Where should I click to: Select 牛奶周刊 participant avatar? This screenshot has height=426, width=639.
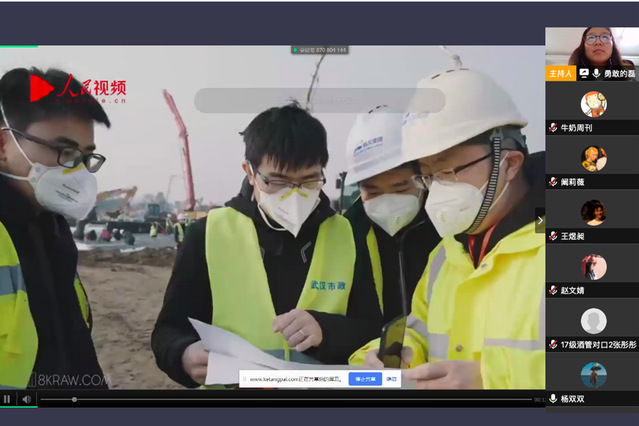[594, 104]
